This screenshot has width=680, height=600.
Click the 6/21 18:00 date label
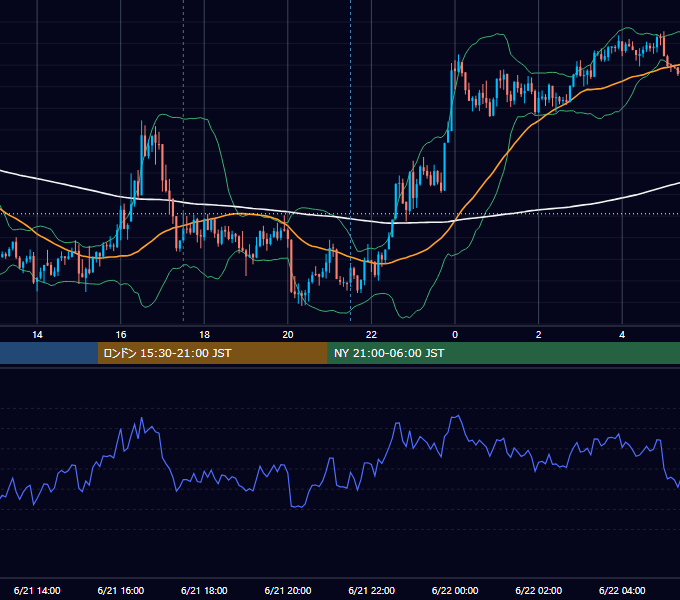pyautogui.click(x=204, y=590)
